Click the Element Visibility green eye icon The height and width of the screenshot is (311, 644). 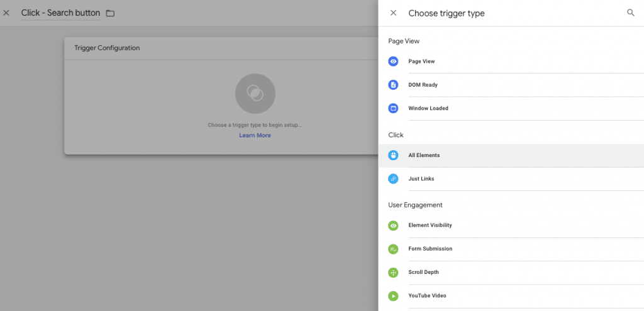393,226
